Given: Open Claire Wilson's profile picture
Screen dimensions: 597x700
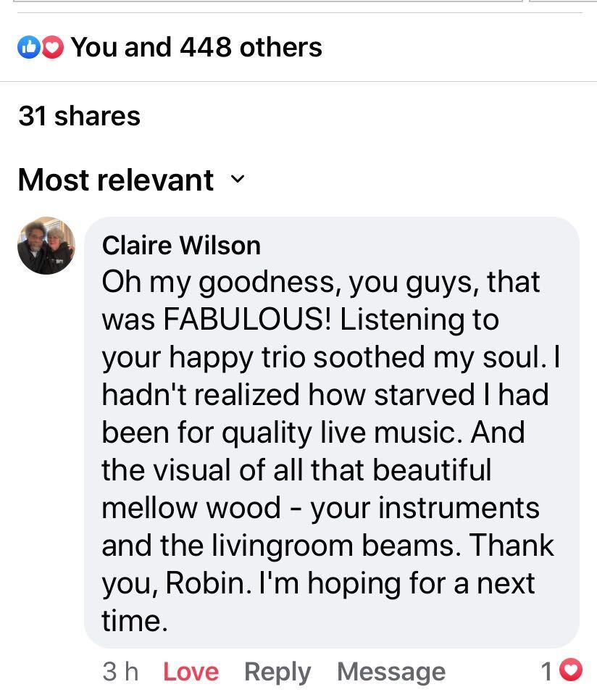Looking at the screenshot, I should (x=46, y=245).
